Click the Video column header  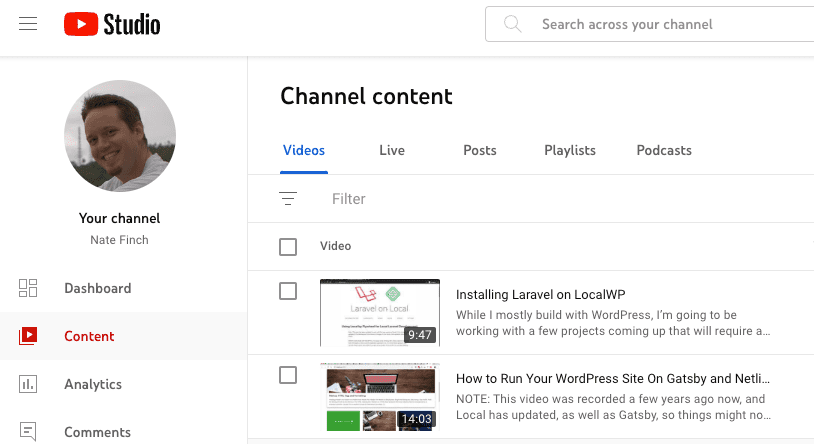click(x=335, y=246)
